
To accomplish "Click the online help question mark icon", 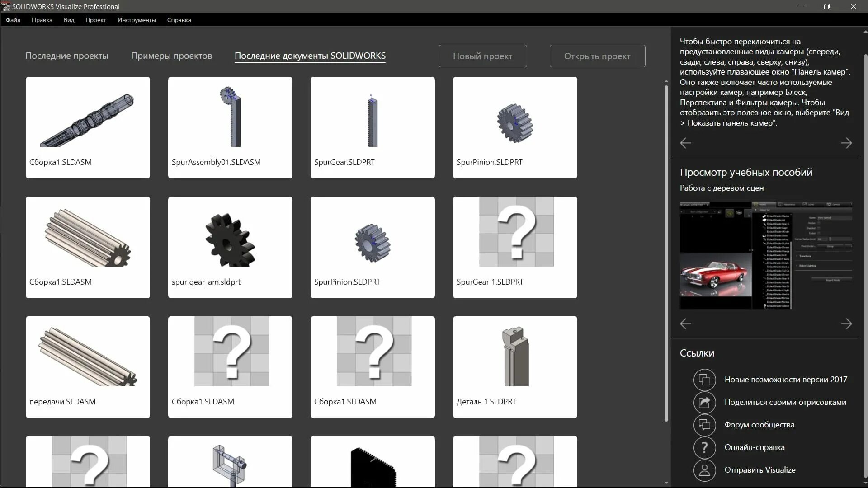I will pyautogui.click(x=704, y=447).
